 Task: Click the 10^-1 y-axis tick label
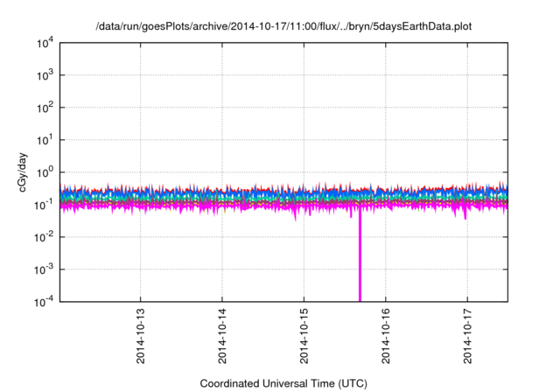pyautogui.click(x=43, y=206)
